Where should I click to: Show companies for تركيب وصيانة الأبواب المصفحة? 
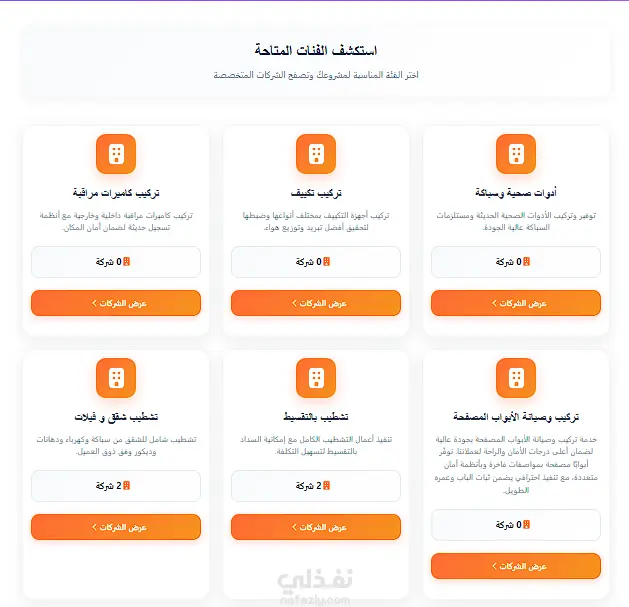tap(516, 566)
